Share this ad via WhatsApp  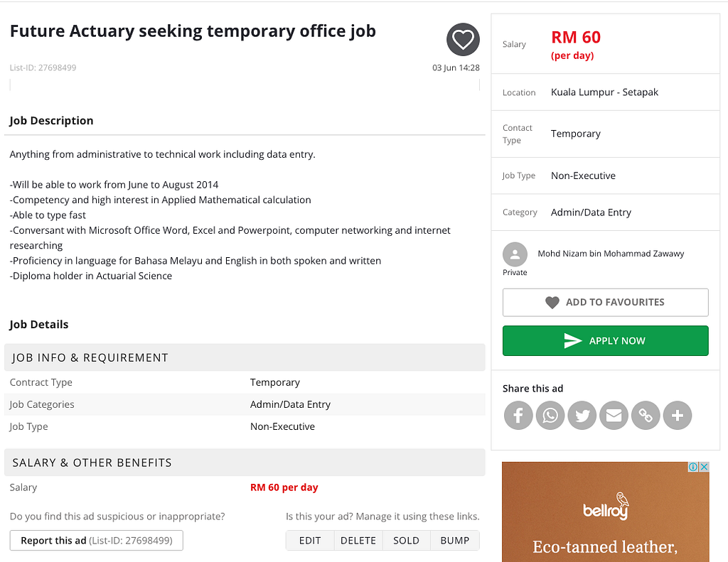pos(550,416)
